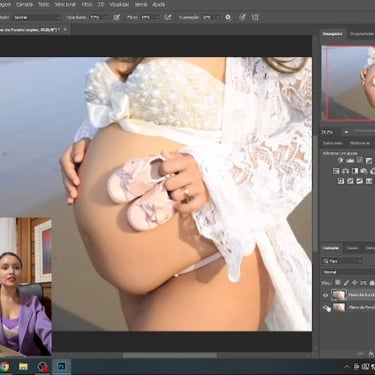Viewport: 375px width, 375px height.
Task: Click the Photoshop taskbar icon
Action: point(61,366)
